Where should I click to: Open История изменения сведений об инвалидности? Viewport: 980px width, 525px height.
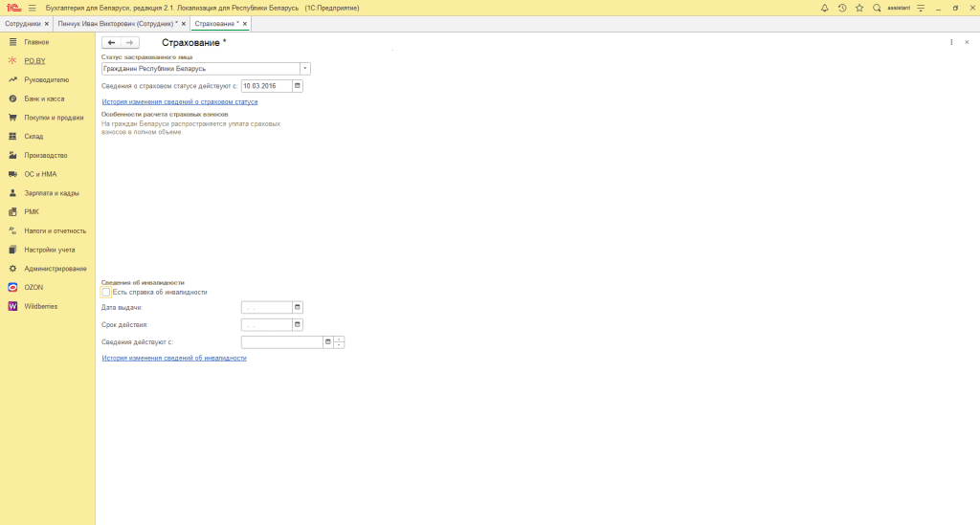[174, 359]
